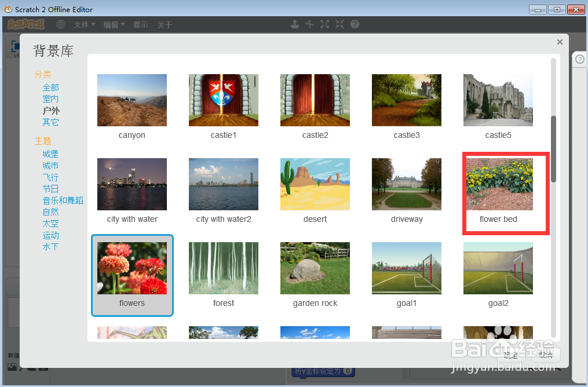Screen dimensions: 588x387
Task: Choose the 太空 theme
Action: (50, 224)
